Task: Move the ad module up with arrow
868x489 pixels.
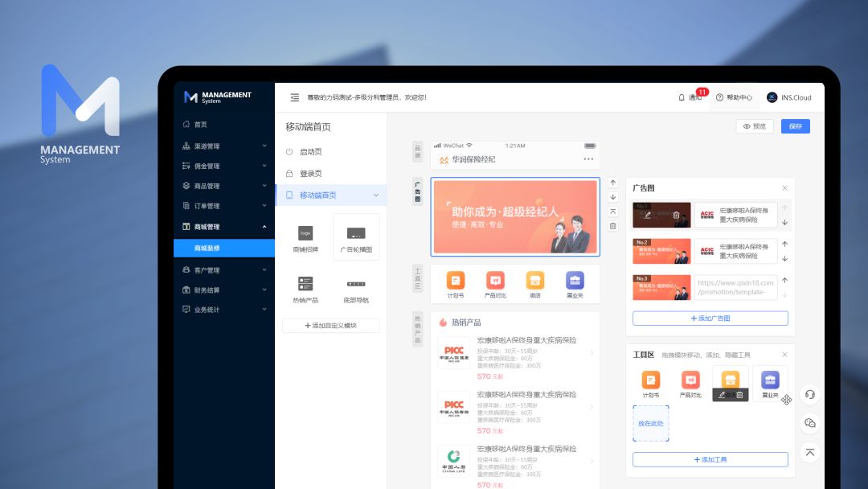Action: tap(612, 183)
